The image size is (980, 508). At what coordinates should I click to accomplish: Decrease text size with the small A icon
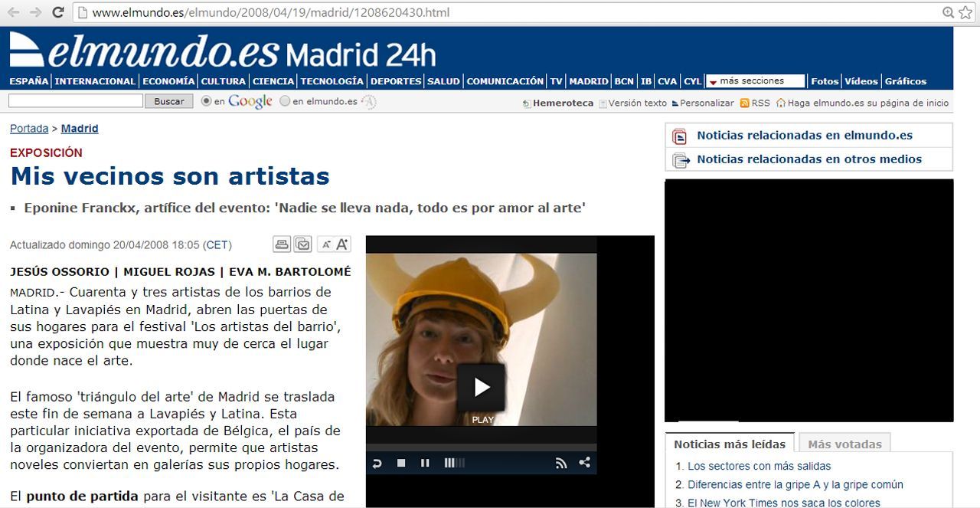click(x=326, y=244)
